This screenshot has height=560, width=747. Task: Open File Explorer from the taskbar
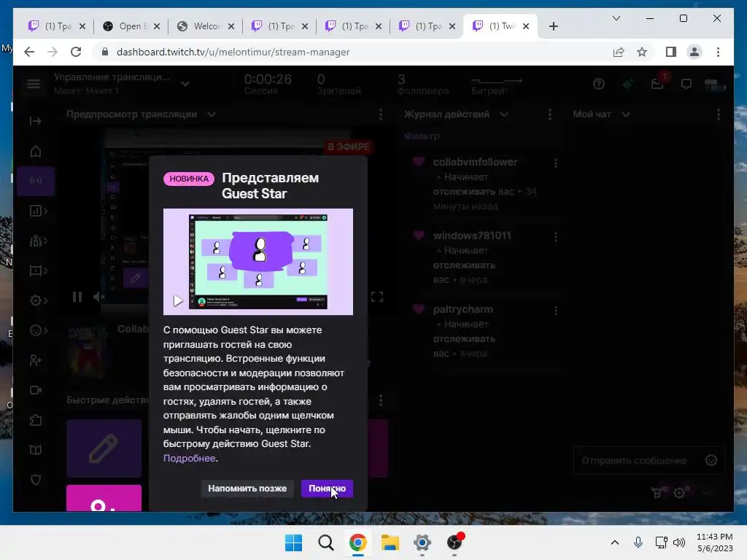tap(390, 542)
